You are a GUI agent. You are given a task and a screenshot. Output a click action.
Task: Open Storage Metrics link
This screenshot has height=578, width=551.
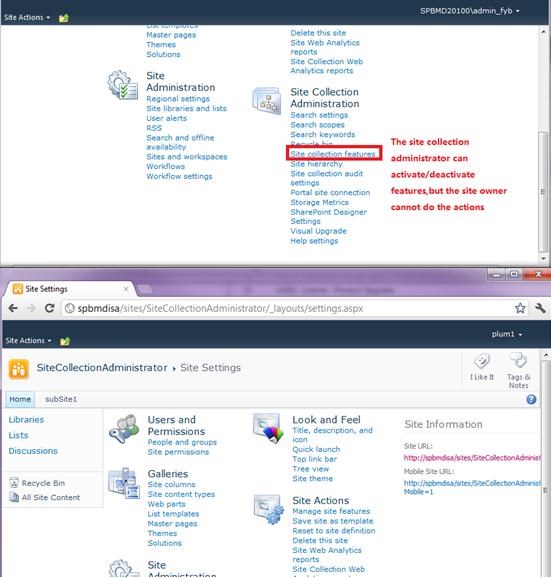[x=319, y=202]
